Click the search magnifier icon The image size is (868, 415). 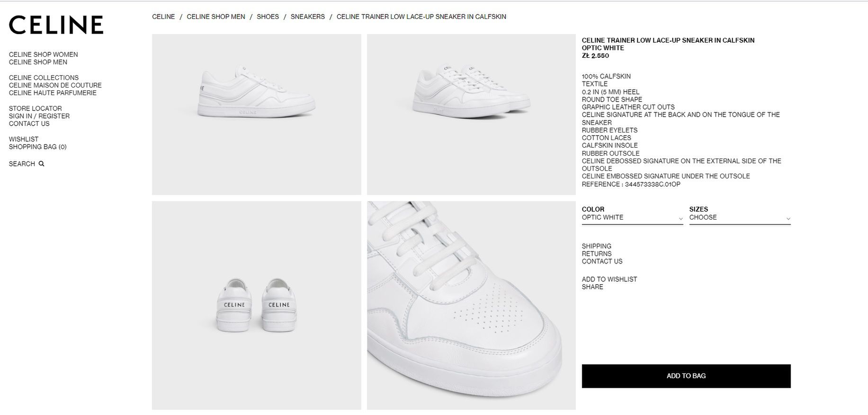pyautogui.click(x=41, y=164)
